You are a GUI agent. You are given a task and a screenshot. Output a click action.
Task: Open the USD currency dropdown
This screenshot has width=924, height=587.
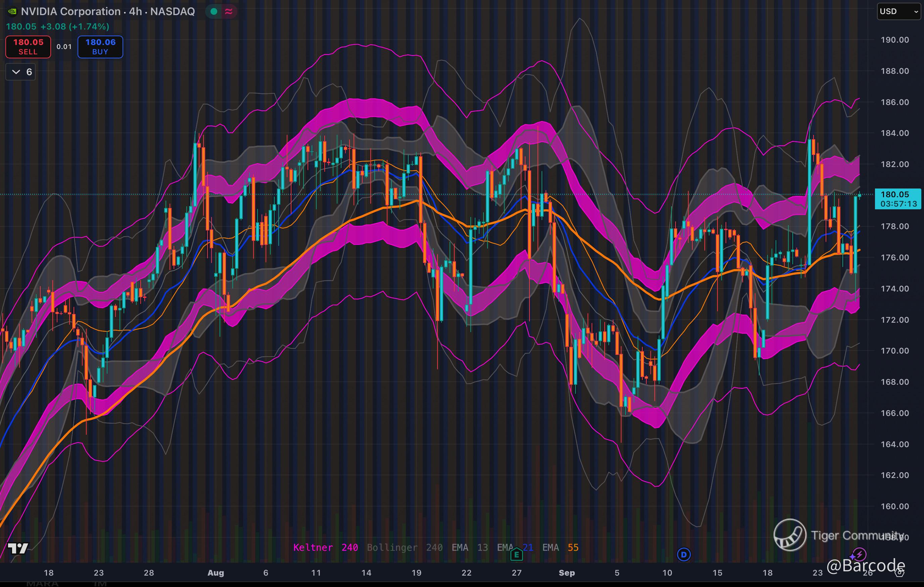[x=899, y=11]
